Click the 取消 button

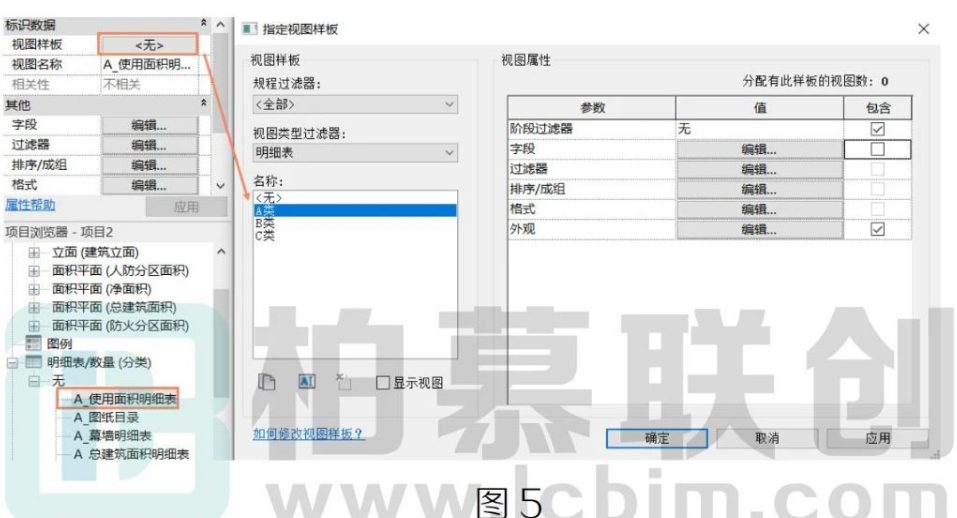(x=767, y=438)
